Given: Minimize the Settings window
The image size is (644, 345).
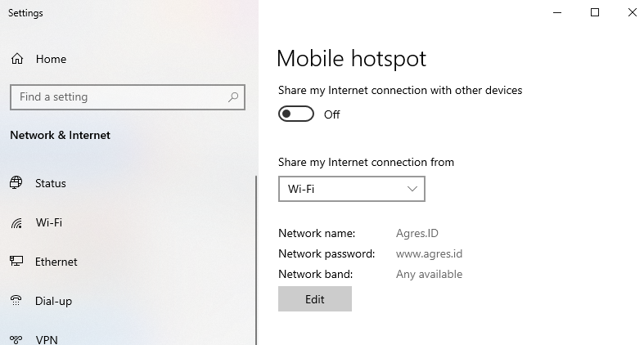Looking at the screenshot, I should tap(557, 12).
